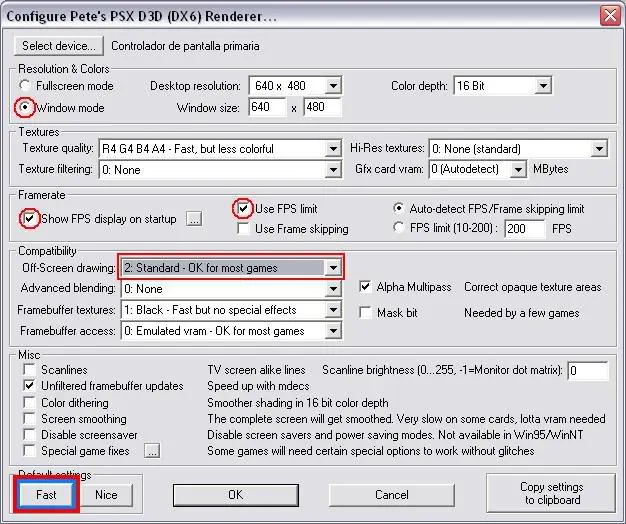The image size is (626, 524).
Task: Click 'Correct opaque texture areas' description
Action: tap(533, 287)
